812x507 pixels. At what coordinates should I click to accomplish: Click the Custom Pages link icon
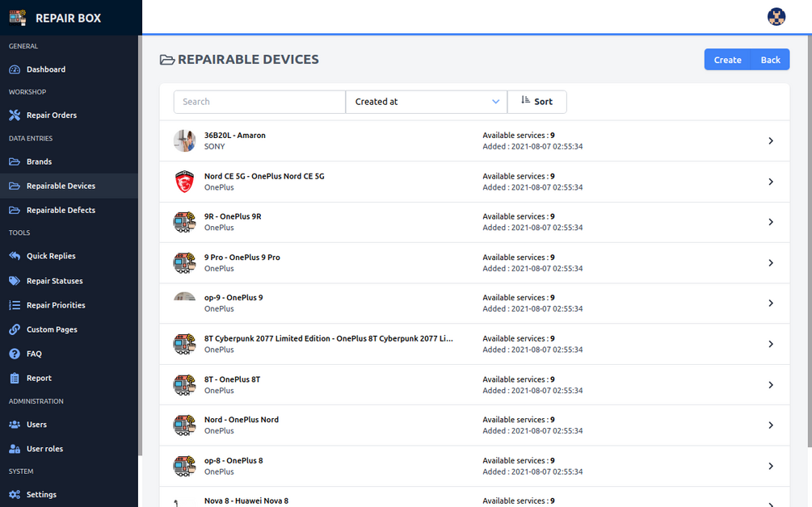(x=15, y=329)
